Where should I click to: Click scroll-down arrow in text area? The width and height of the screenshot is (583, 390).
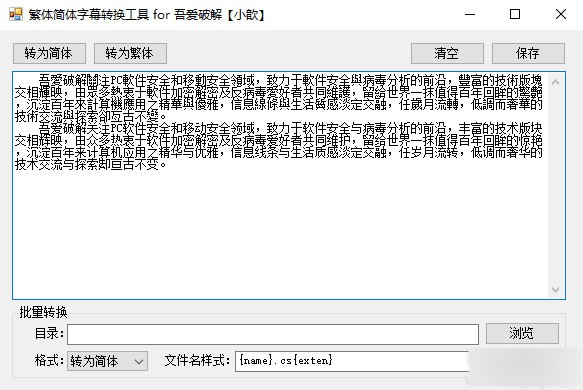pos(555,289)
